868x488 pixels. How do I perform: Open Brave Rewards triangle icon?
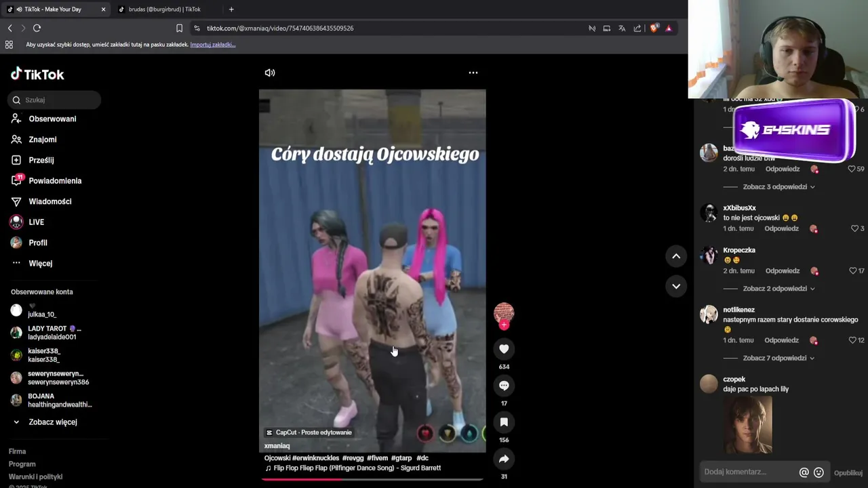tap(669, 28)
